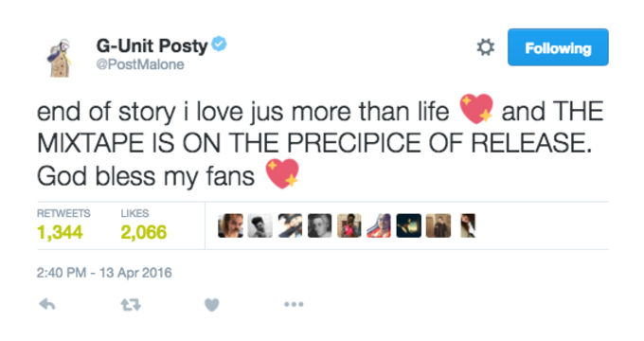Image resolution: width=644 pixels, height=341 pixels.
Task: Open the last liker avatar on right
Action: tap(468, 225)
